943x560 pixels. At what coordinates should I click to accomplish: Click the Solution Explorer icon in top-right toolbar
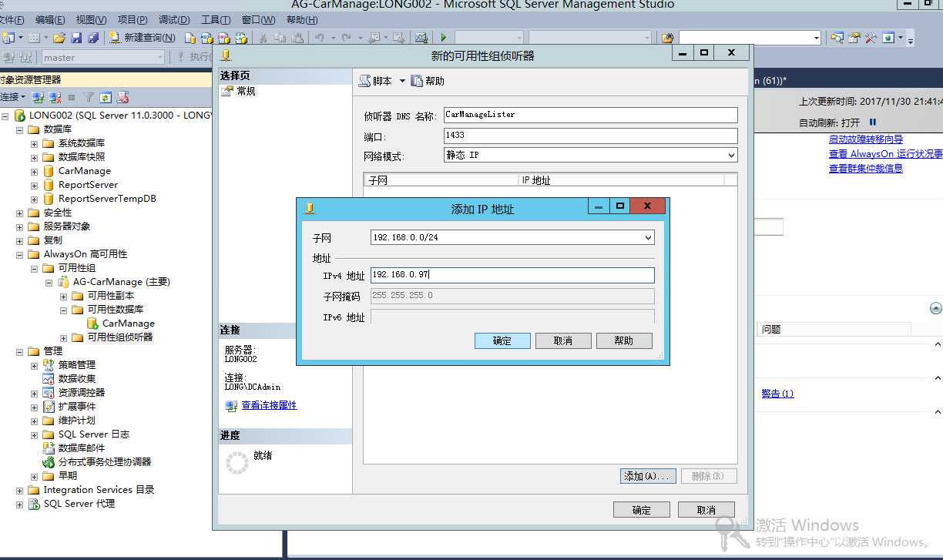pyautogui.click(x=837, y=38)
